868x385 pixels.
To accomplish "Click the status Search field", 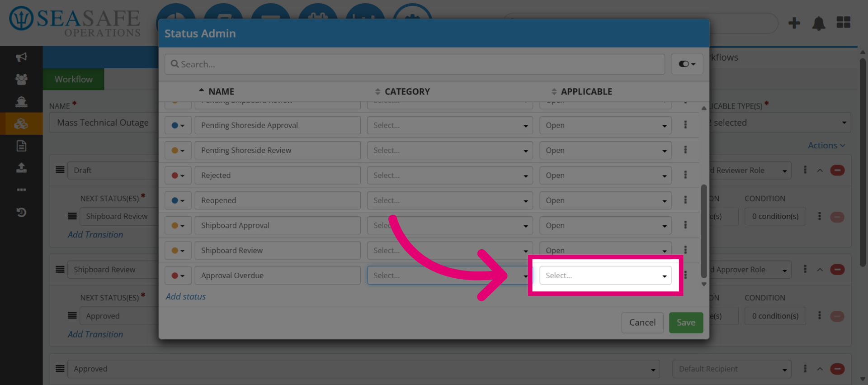I will tap(415, 64).
